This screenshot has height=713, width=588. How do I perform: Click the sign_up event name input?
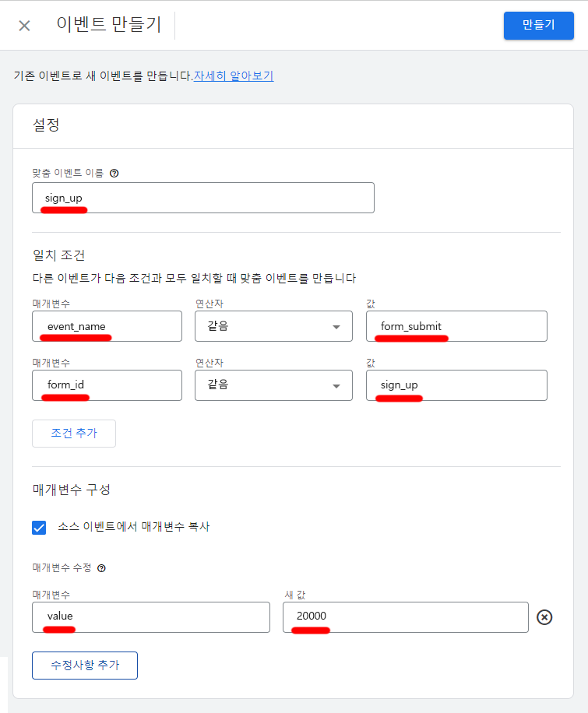[x=202, y=198]
